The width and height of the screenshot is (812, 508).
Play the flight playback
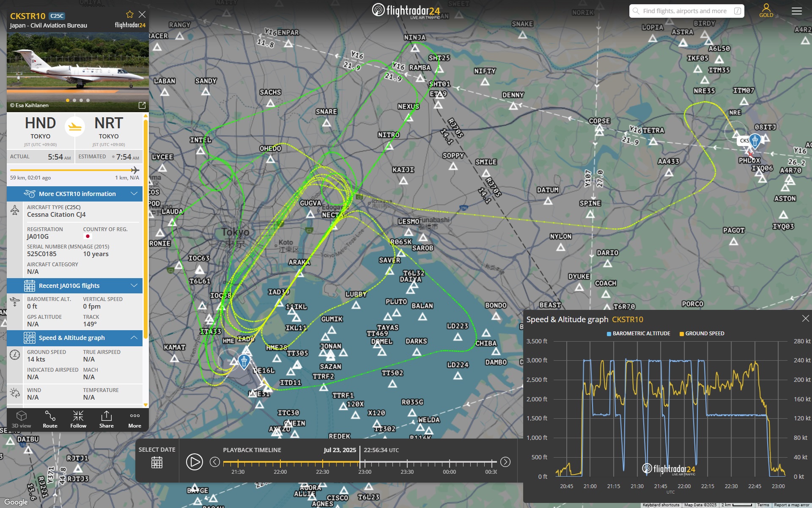pos(195,462)
